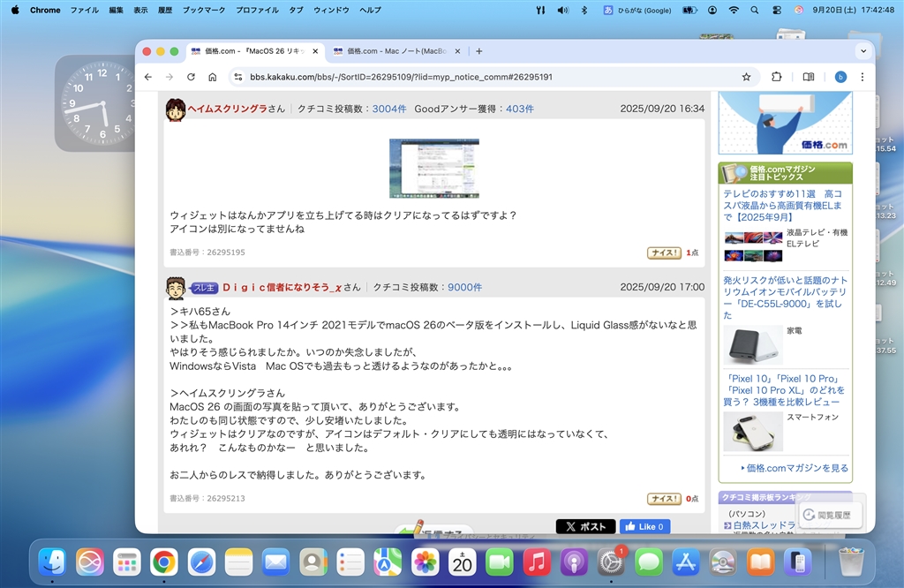
Task: Expand the Chrome tab search dropdown
Action: coord(863,50)
